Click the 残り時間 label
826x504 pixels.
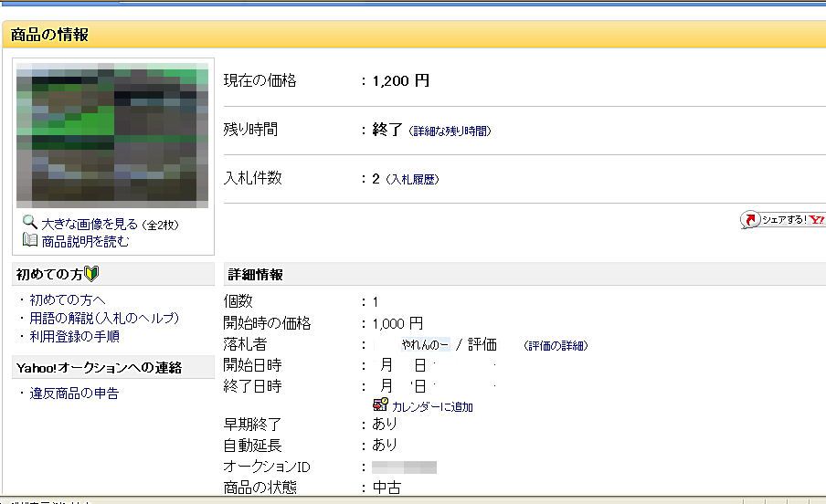(x=250, y=129)
